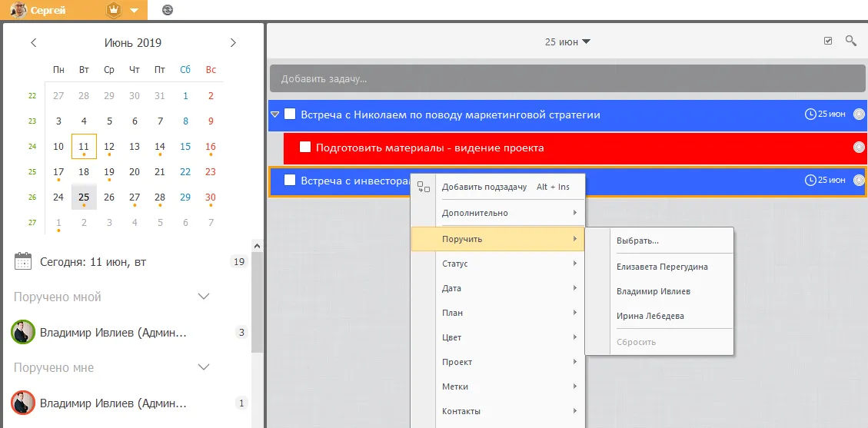Click the add subtask icon in context menu
The image size is (868, 428).
pyautogui.click(x=423, y=187)
